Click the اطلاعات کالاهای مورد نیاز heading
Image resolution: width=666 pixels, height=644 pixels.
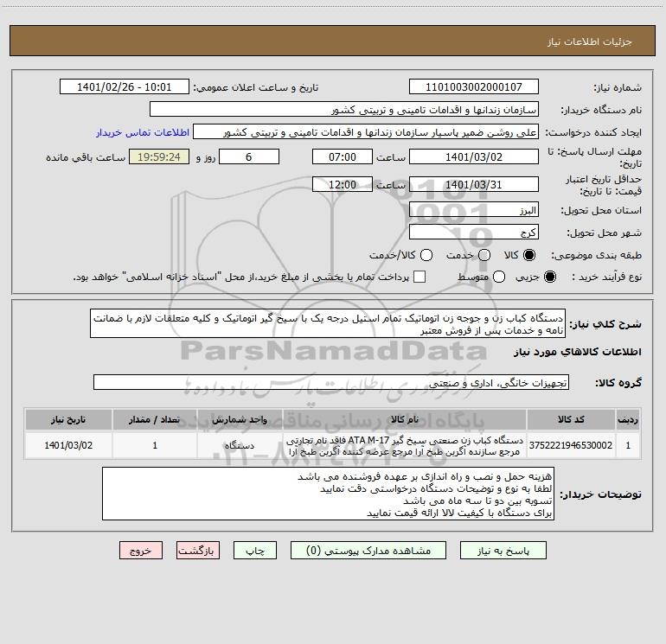pyautogui.click(x=578, y=352)
